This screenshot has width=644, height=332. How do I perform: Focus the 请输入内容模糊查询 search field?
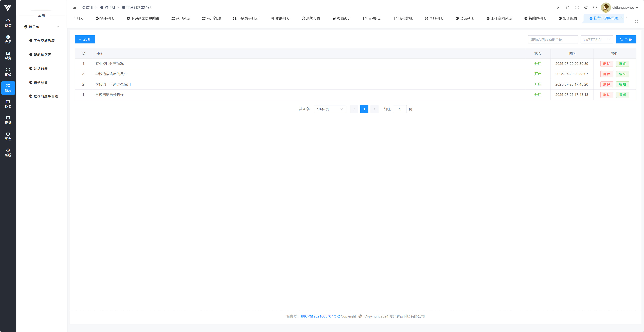click(552, 39)
